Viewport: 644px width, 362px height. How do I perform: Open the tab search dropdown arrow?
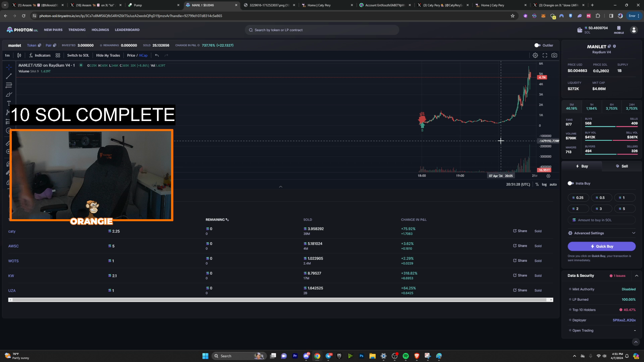point(5,5)
